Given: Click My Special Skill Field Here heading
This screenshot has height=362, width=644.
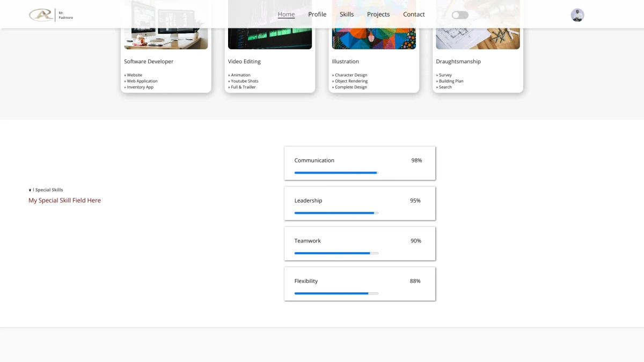Looking at the screenshot, I should [x=64, y=201].
